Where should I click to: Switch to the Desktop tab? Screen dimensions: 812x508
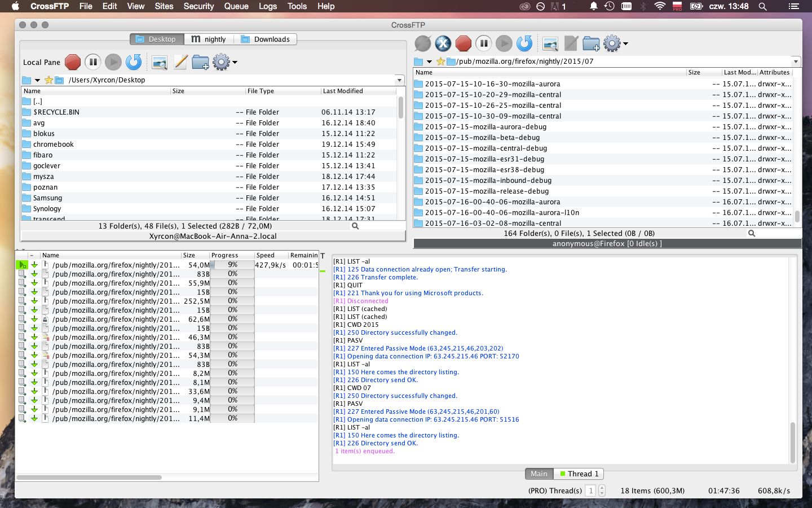pos(157,39)
